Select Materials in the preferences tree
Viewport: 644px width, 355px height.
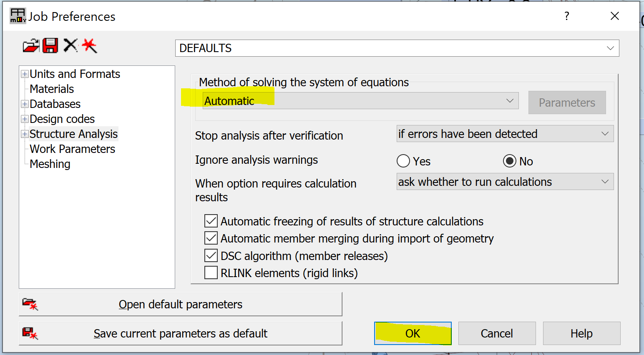click(x=52, y=89)
